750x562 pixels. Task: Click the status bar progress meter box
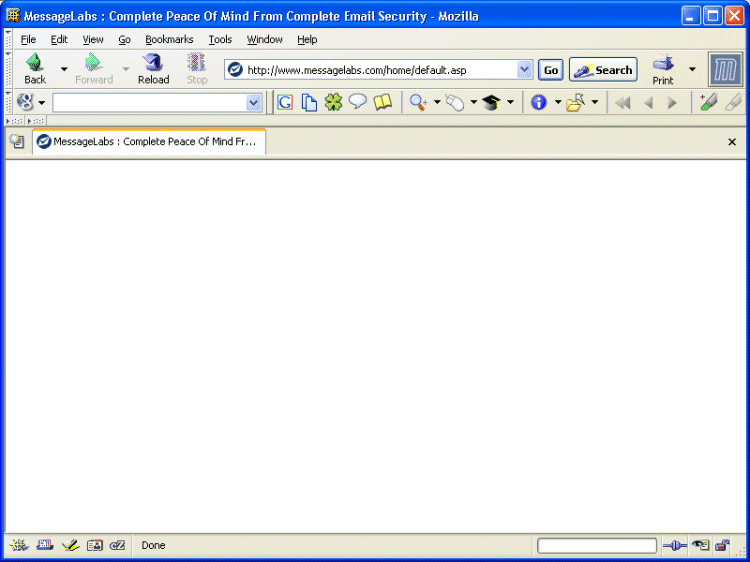(x=597, y=545)
